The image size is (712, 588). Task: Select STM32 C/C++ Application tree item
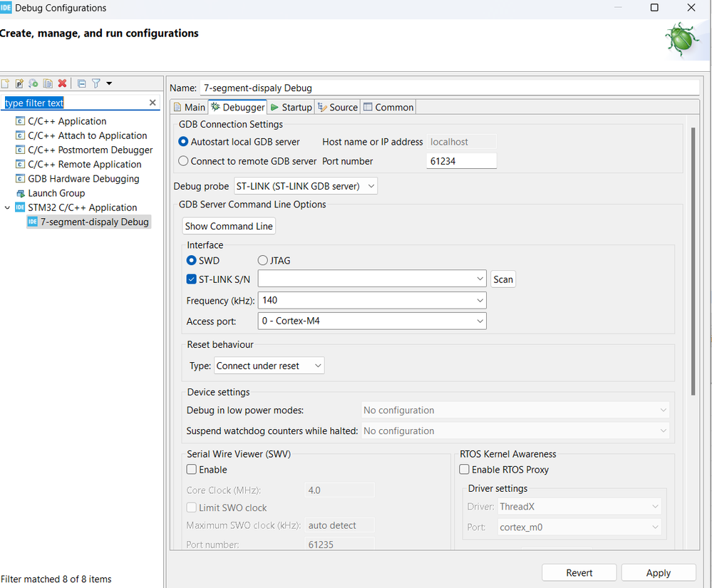click(x=76, y=207)
